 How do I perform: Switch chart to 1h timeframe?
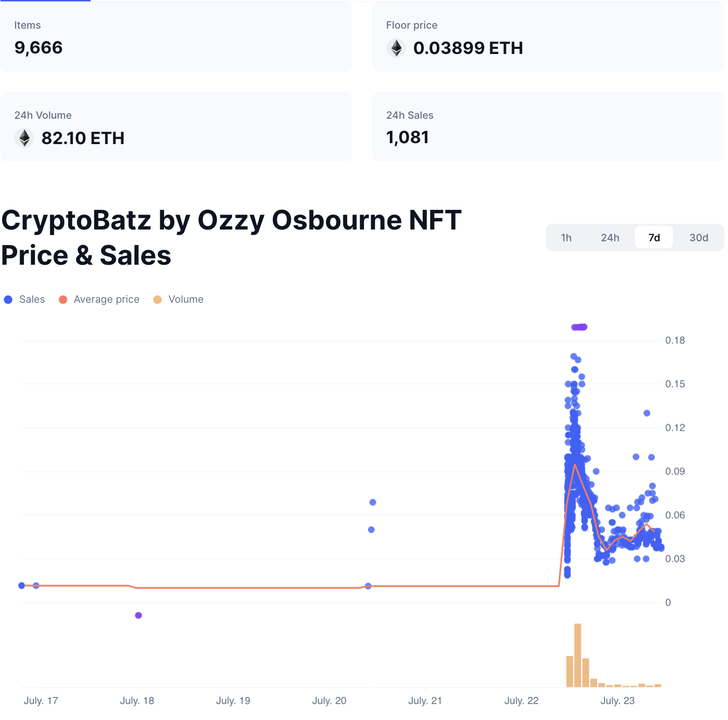tap(566, 237)
